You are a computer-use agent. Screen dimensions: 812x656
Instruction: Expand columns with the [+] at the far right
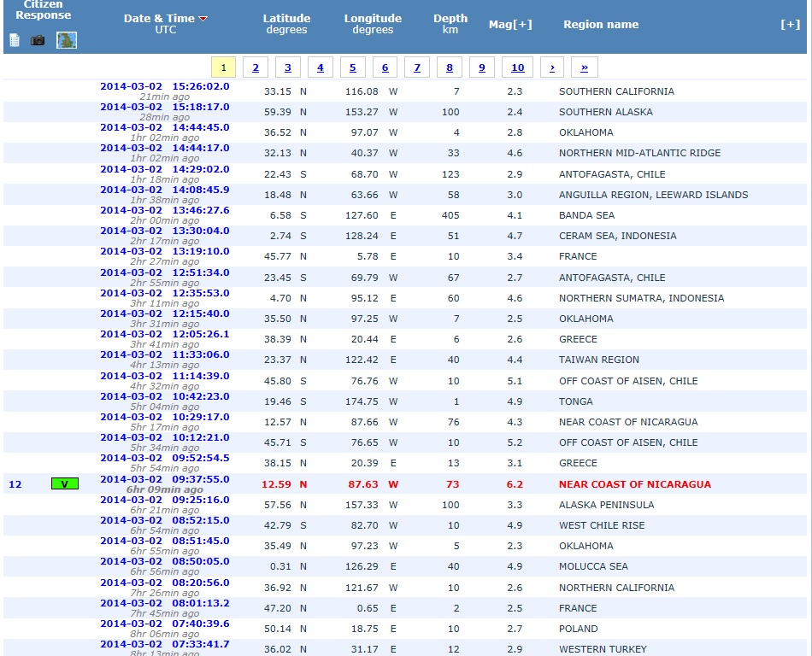791,24
